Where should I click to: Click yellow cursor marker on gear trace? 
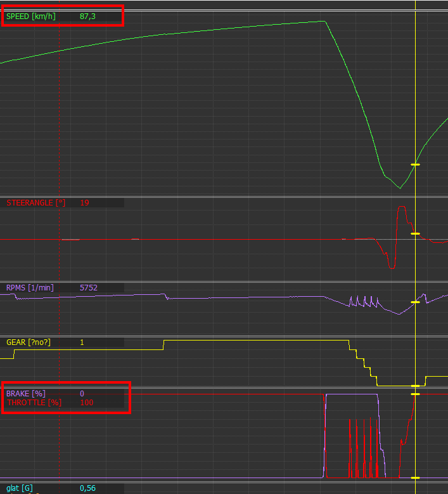[x=415, y=386]
